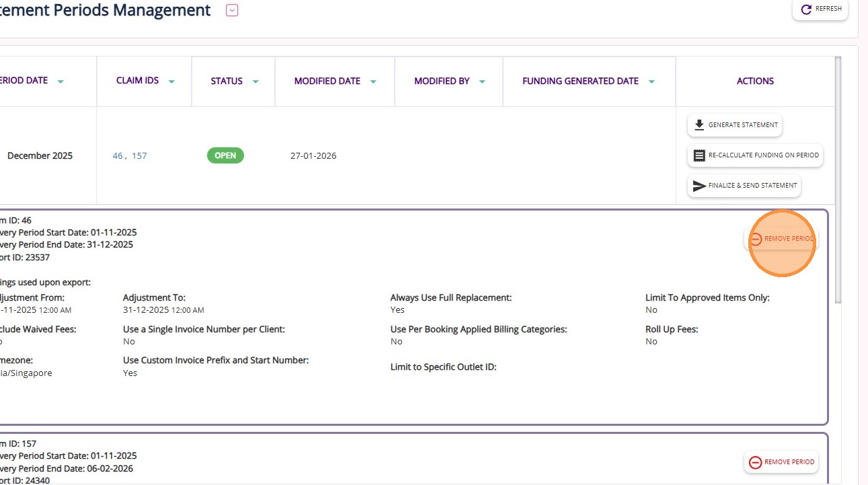The height and width of the screenshot is (485, 868).
Task: Click the "Limit to Specific Outlet ID:" label
Action: click(443, 367)
